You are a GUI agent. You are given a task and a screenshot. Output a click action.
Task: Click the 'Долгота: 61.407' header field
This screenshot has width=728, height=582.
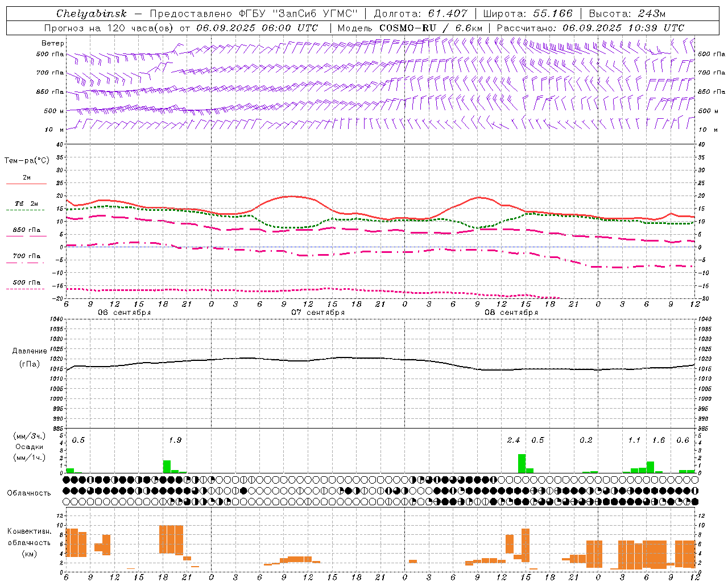coord(420,14)
